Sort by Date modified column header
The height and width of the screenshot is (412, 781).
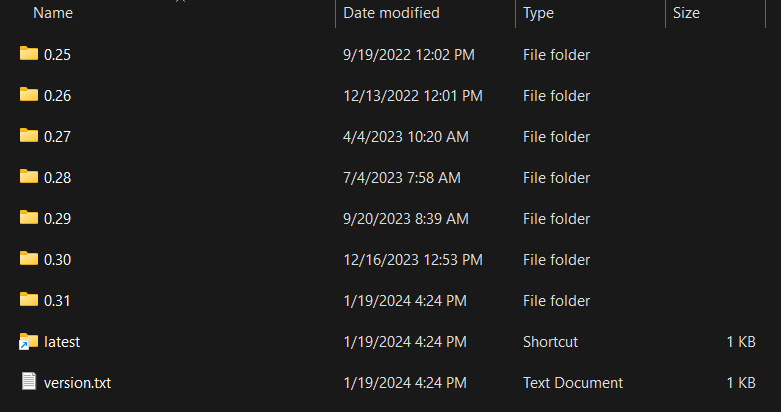tap(391, 13)
